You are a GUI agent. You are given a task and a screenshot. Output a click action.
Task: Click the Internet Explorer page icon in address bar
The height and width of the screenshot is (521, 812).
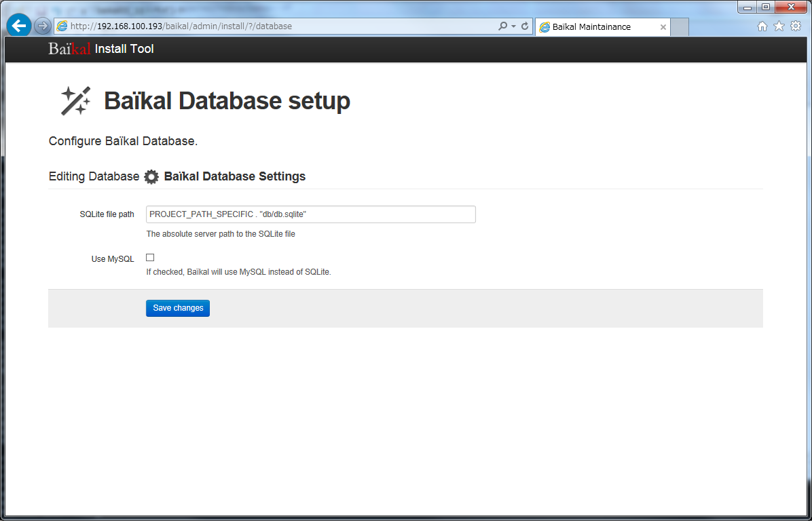(62, 26)
